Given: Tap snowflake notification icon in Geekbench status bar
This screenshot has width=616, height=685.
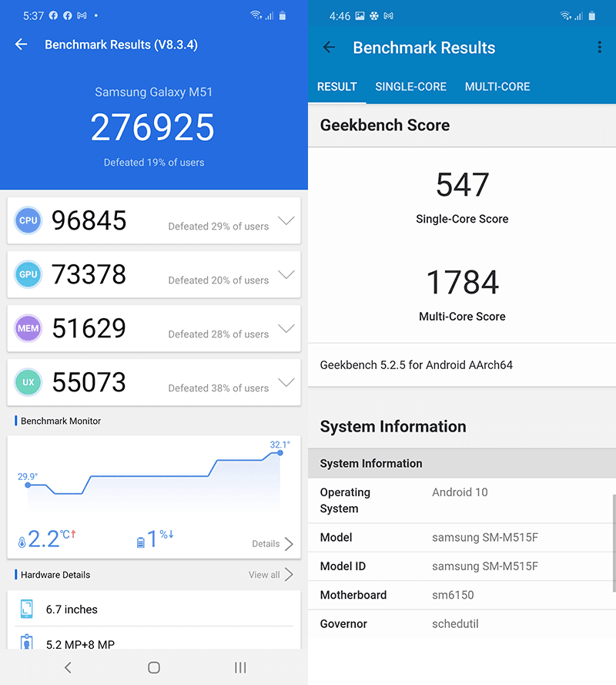Looking at the screenshot, I should pyautogui.click(x=374, y=16).
